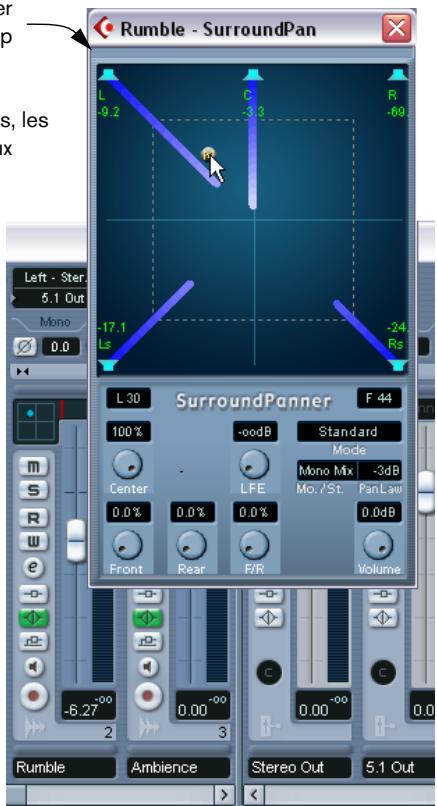Click the Rumble channel name field
437x806 pixels.
[64, 767]
